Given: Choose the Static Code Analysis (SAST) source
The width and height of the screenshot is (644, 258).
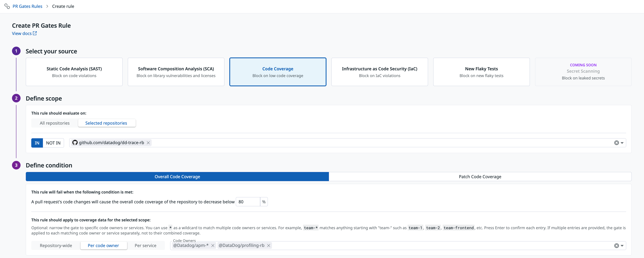Looking at the screenshot, I should pyautogui.click(x=74, y=72).
